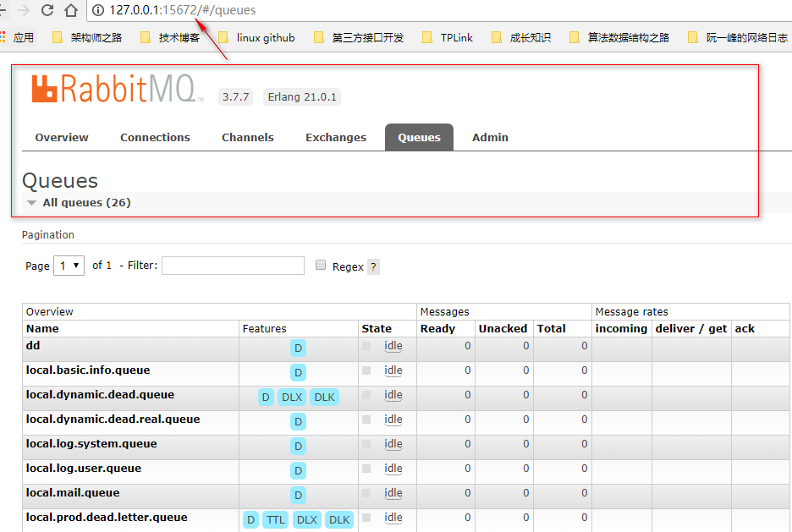
Task: Open the Page number dropdown
Action: pyautogui.click(x=68, y=265)
